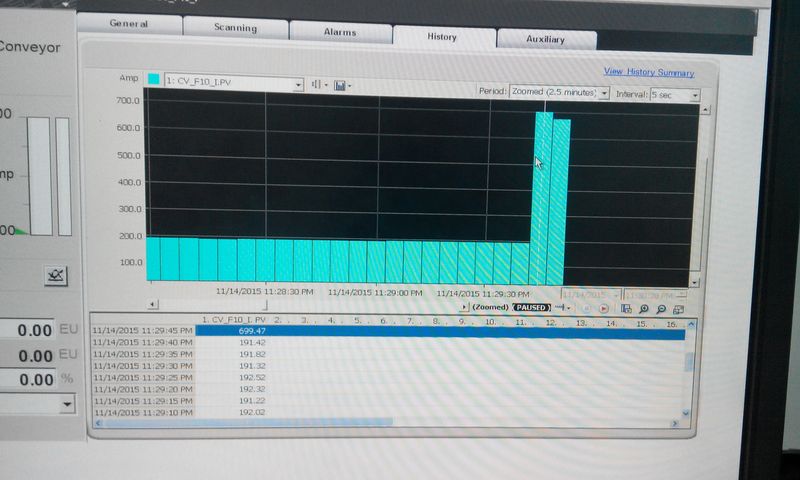
Task: Click the chart type icon beside pen selector
Action: (x=317, y=86)
